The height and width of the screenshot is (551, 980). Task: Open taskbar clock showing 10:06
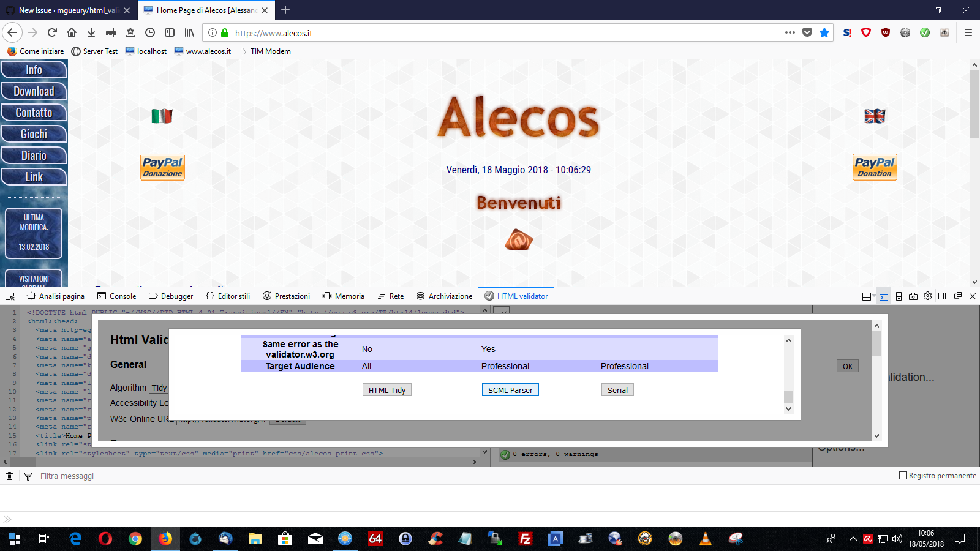click(925, 539)
